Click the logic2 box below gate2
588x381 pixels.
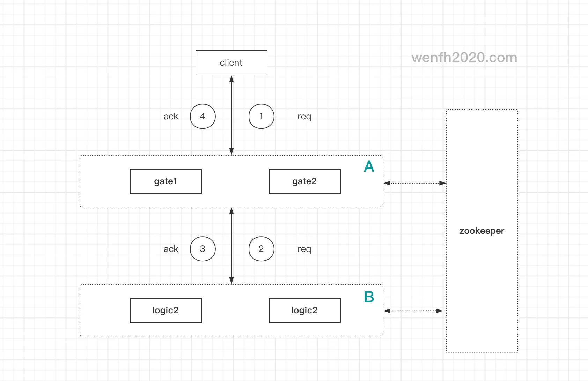coord(304,311)
